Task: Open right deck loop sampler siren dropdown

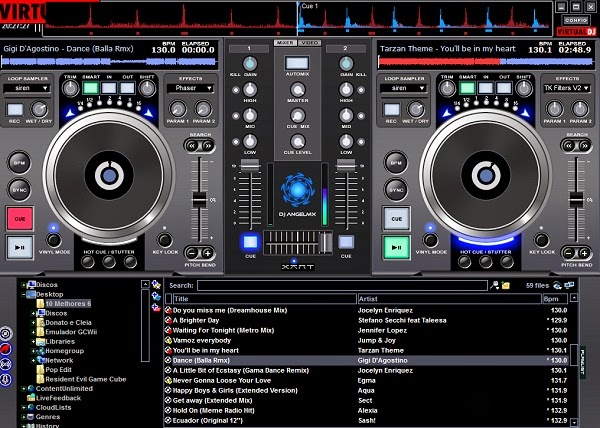Action: click(x=404, y=88)
